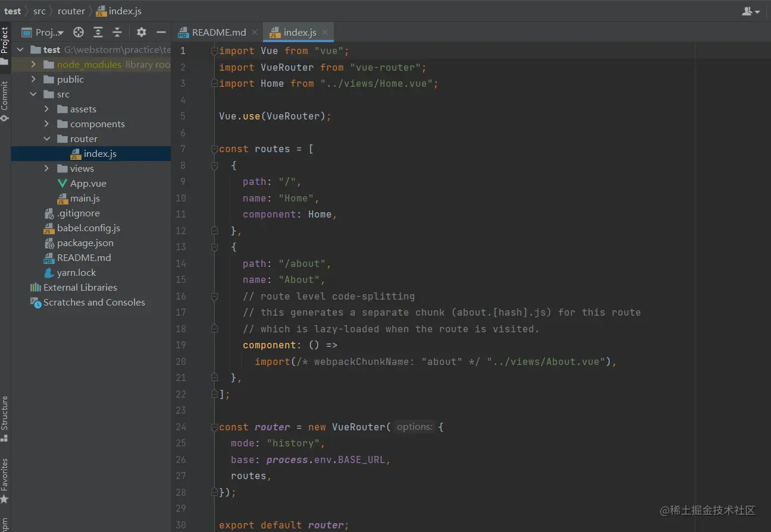
Task: Expand the assets folder
Action: point(46,109)
